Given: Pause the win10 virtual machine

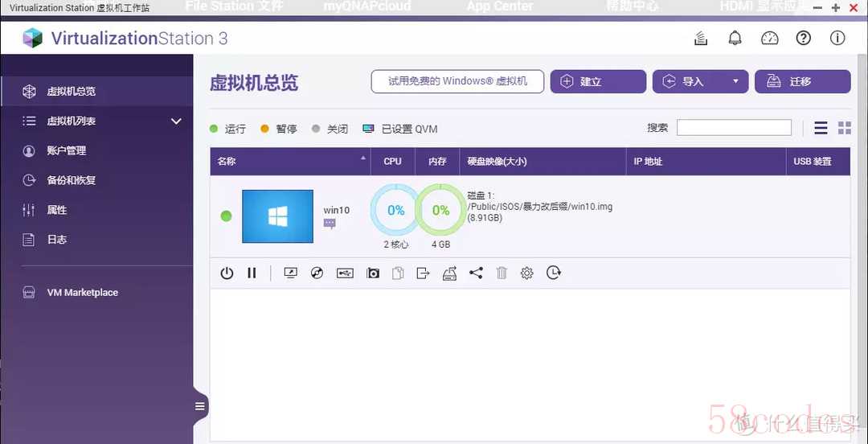Looking at the screenshot, I should tap(252, 273).
